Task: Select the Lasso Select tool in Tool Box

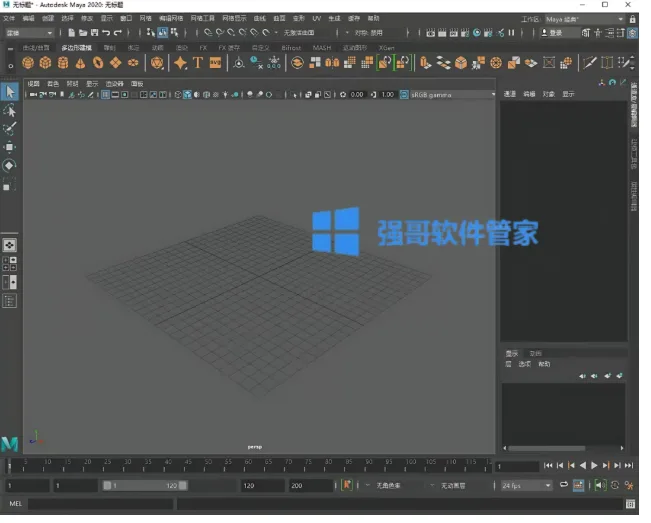Action: pos(10,110)
